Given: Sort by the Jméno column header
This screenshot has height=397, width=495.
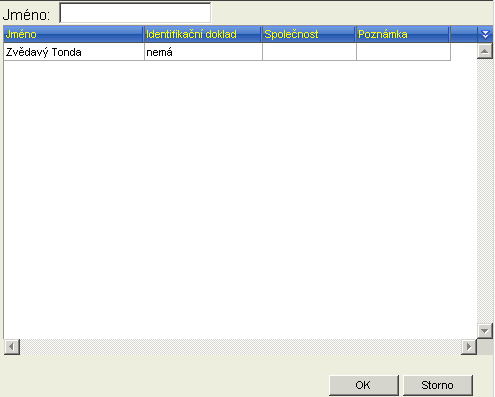Looking at the screenshot, I should pos(74,34).
